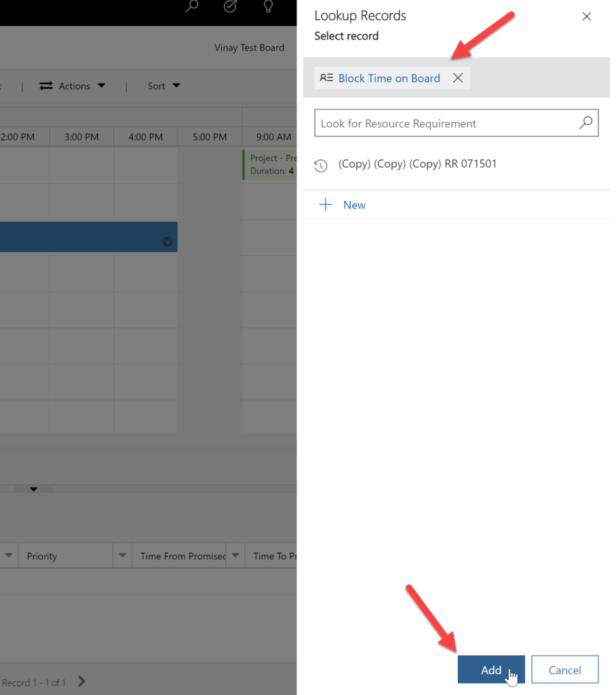
Task: Open the Sort dropdown
Action: (x=163, y=86)
